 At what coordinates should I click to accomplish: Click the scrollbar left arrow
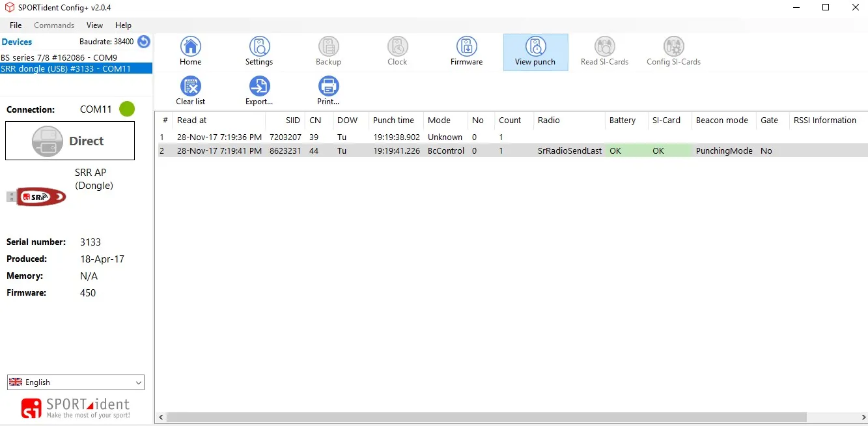pyautogui.click(x=160, y=417)
